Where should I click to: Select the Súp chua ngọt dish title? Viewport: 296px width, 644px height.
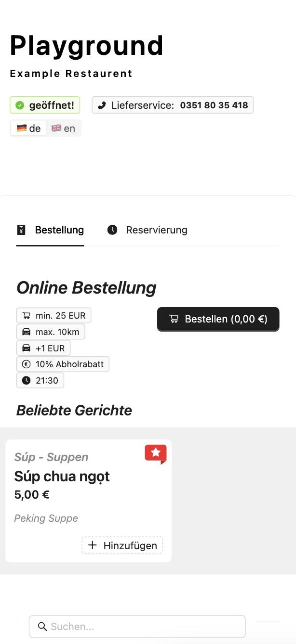click(62, 477)
